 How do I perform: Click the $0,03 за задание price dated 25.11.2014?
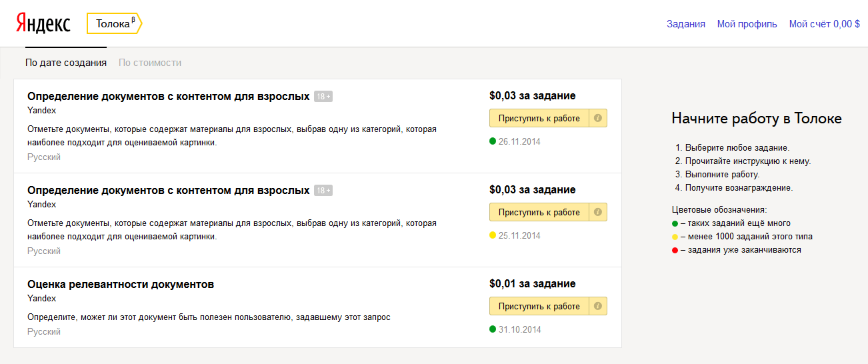532,190
